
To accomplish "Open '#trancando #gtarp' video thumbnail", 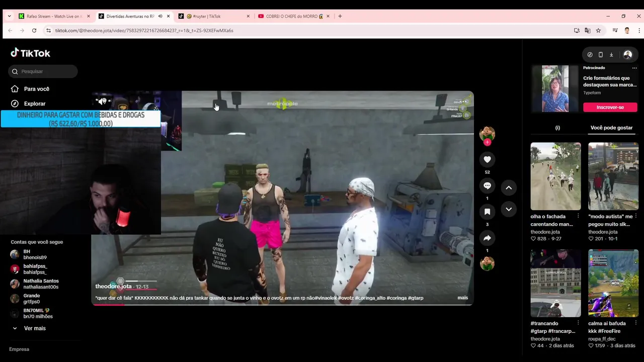I will point(555,283).
